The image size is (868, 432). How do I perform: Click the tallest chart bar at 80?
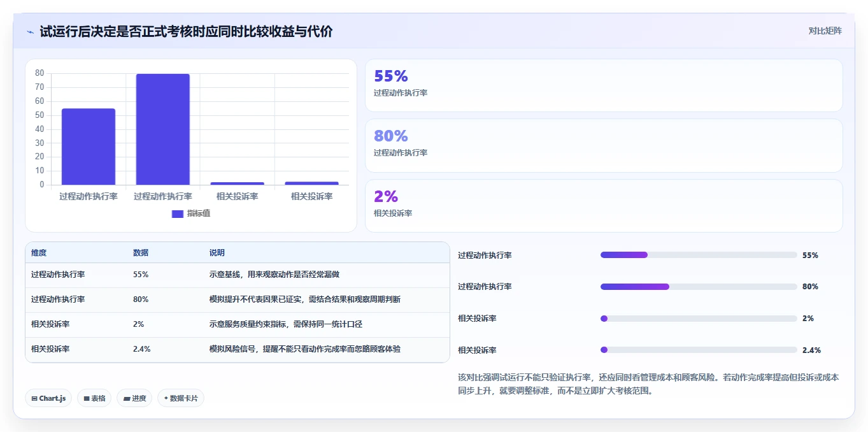[x=163, y=129]
